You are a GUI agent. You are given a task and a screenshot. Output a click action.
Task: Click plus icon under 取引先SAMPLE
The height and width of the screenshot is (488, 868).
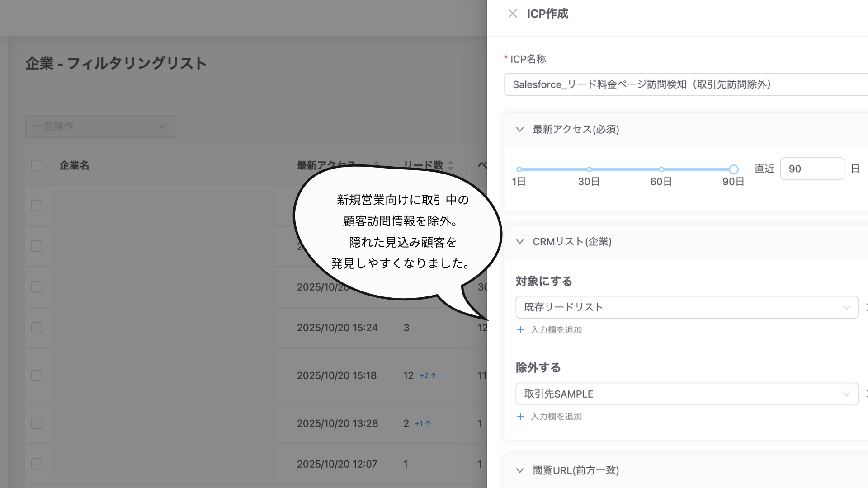pyautogui.click(x=520, y=417)
